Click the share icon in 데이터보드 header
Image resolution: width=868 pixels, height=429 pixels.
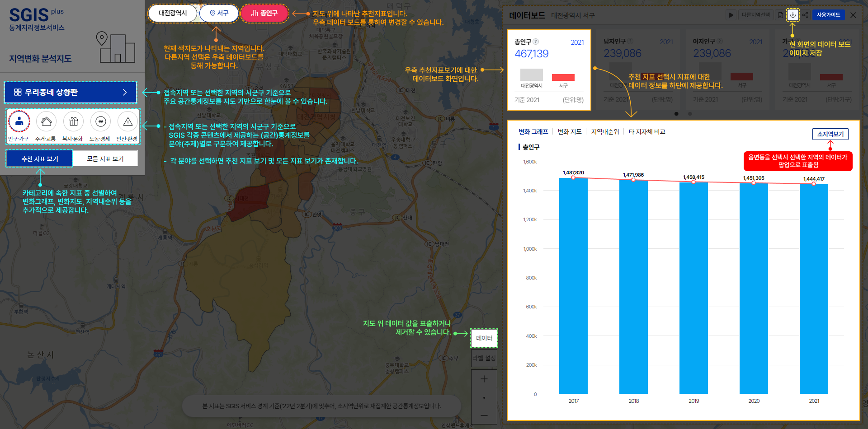tap(805, 15)
